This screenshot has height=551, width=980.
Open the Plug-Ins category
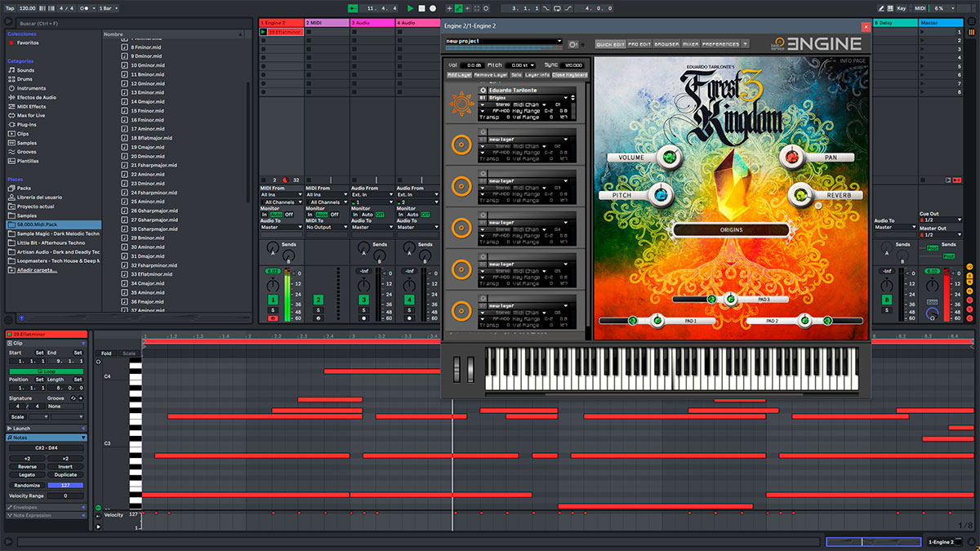coord(27,125)
